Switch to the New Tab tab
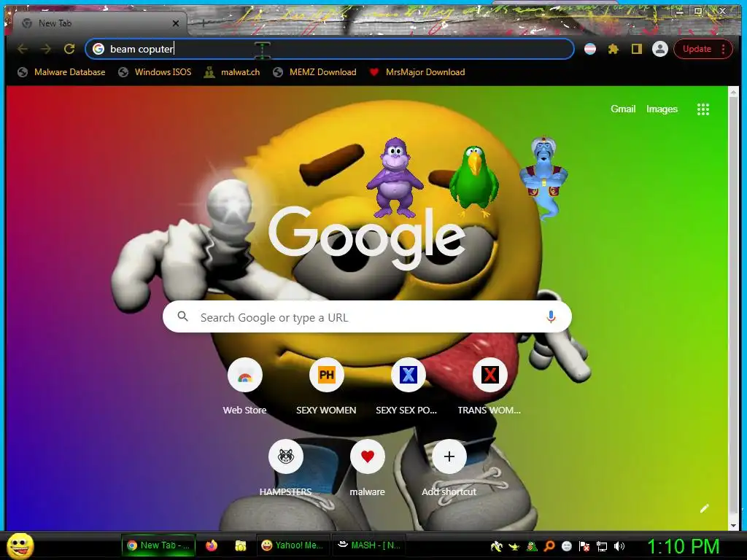 pyautogui.click(x=99, y=23)
